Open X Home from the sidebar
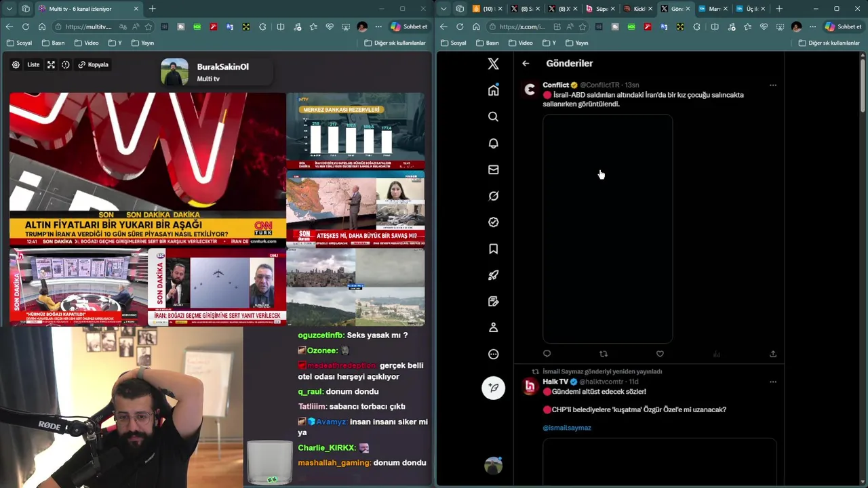868x488 pixels. click(493, 90)
